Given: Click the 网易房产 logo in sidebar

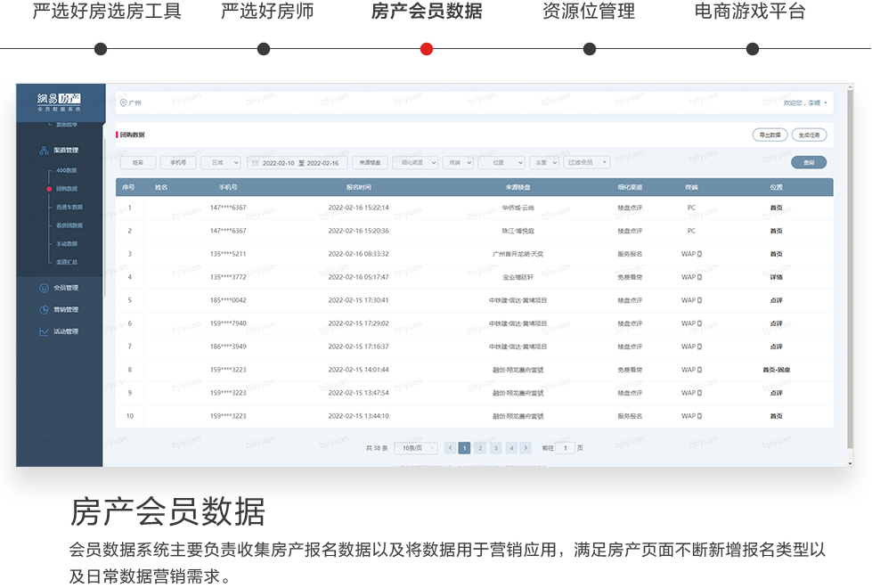Looking at the screenshot, I should tap(59, 102).
